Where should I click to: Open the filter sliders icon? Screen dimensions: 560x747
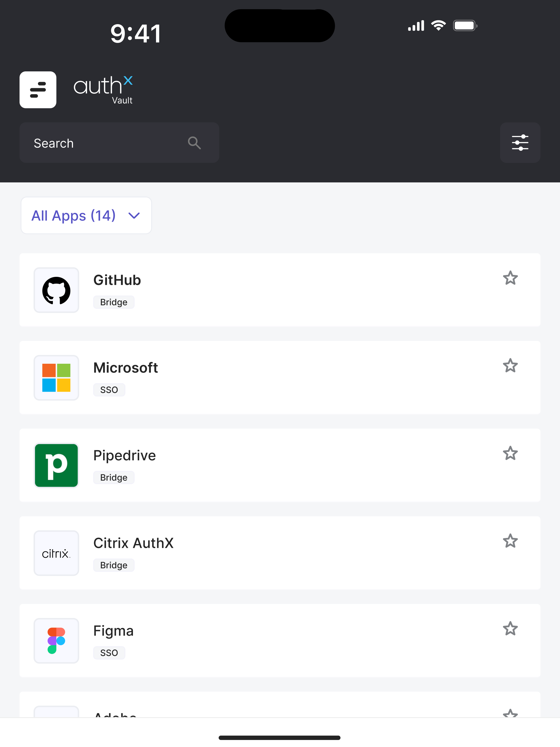tap(520, 143)
